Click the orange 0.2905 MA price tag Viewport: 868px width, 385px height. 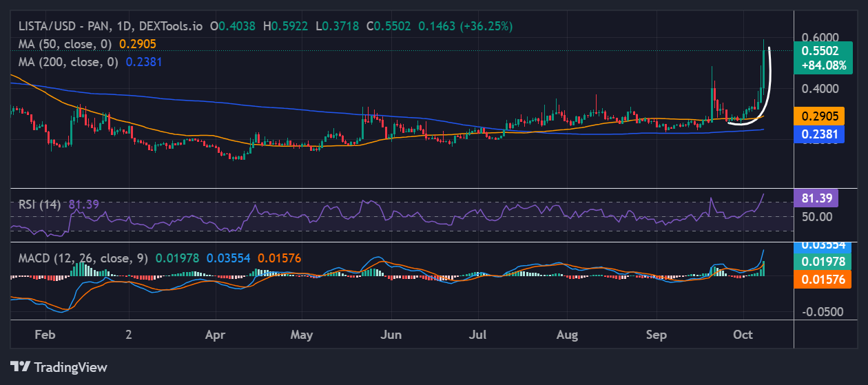[818, 116]
